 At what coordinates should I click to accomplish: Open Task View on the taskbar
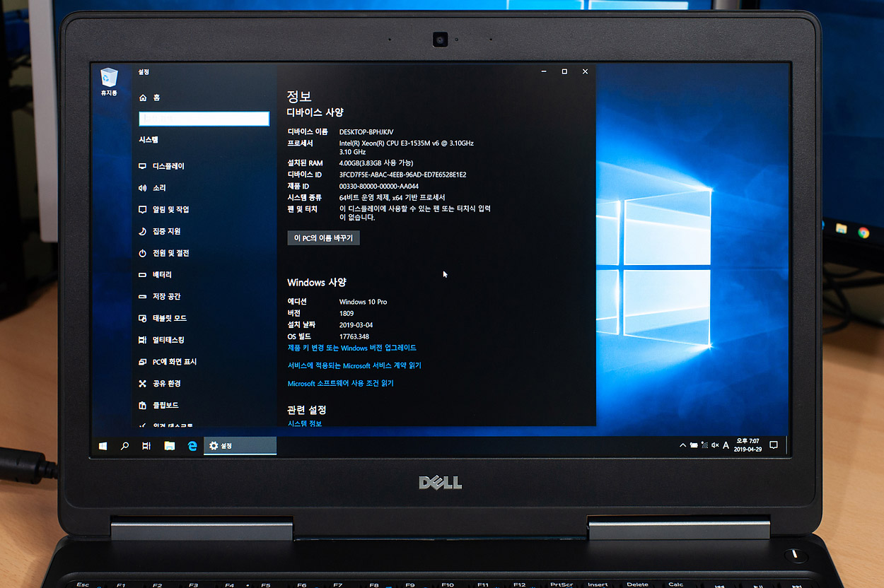pos(146,446)
